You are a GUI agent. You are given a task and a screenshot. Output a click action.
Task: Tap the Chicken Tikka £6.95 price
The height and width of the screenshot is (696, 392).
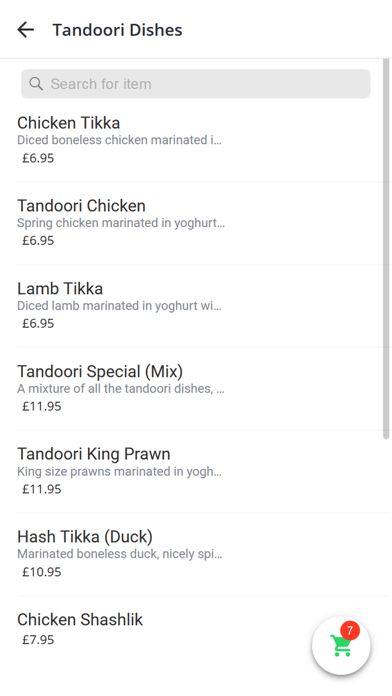coord(38,158)
